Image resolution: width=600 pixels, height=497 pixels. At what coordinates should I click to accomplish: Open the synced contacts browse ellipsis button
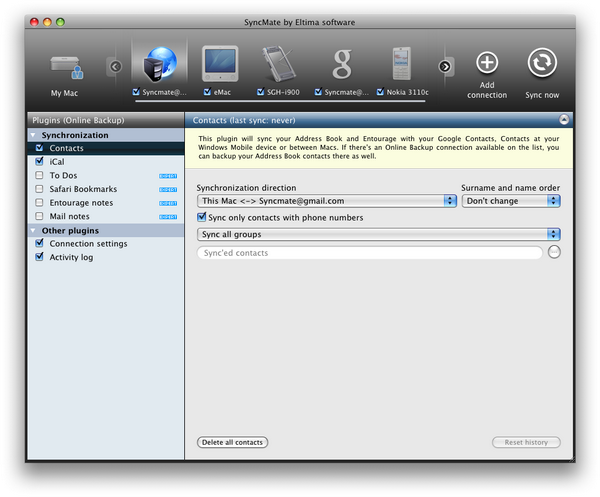pos(554,252)
